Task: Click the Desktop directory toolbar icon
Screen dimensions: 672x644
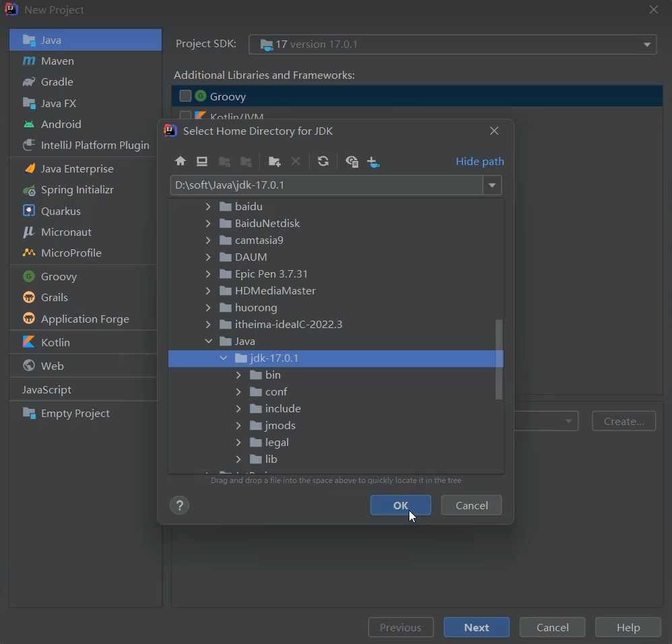Action: click(202, 161)
